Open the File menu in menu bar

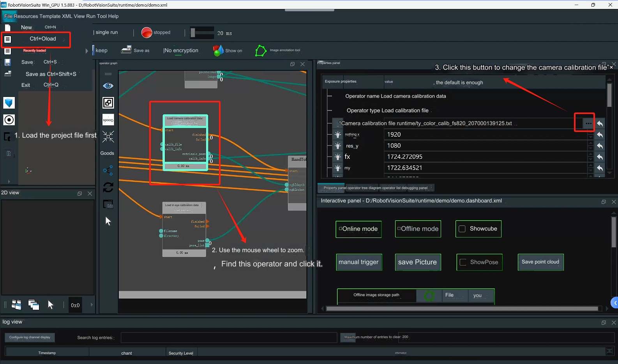pos(8,16)
